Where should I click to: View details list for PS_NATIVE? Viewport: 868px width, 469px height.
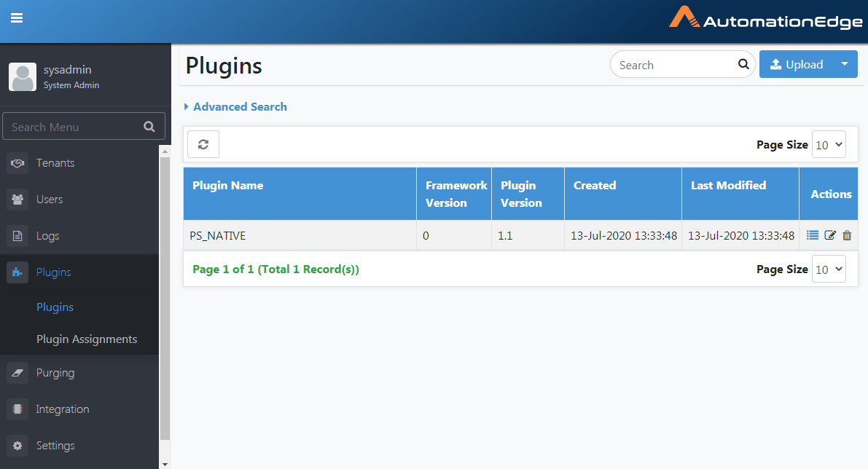[813, 236]
